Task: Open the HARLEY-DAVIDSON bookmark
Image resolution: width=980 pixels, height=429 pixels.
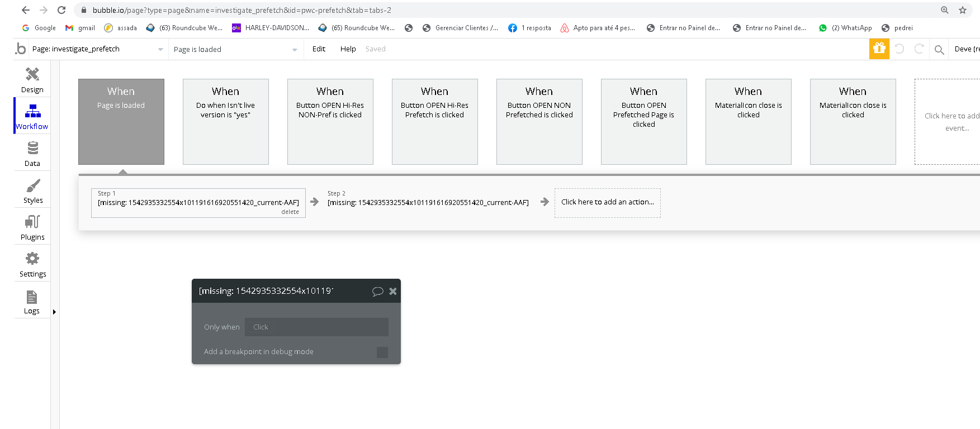Action: [x=271, y=28]
